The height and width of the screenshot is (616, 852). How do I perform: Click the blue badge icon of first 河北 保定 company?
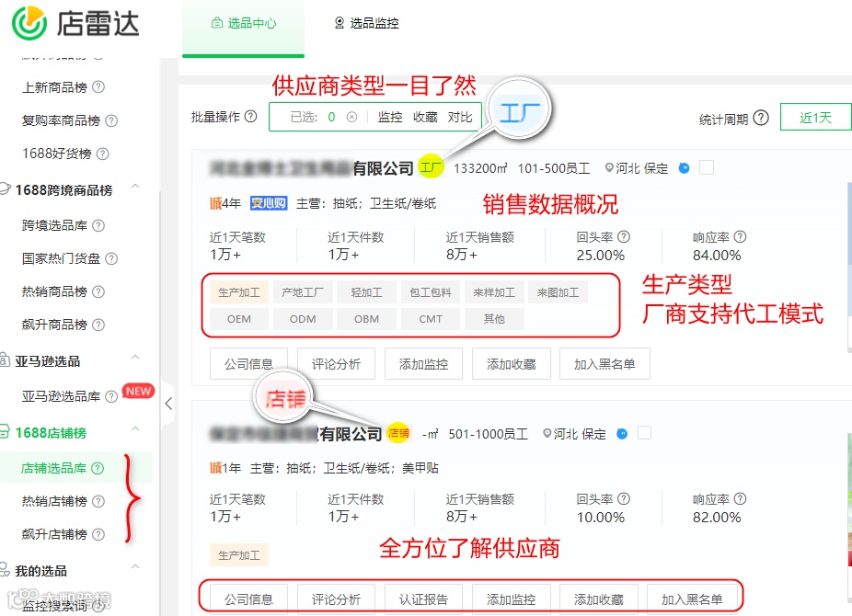[x=685, y=168]
